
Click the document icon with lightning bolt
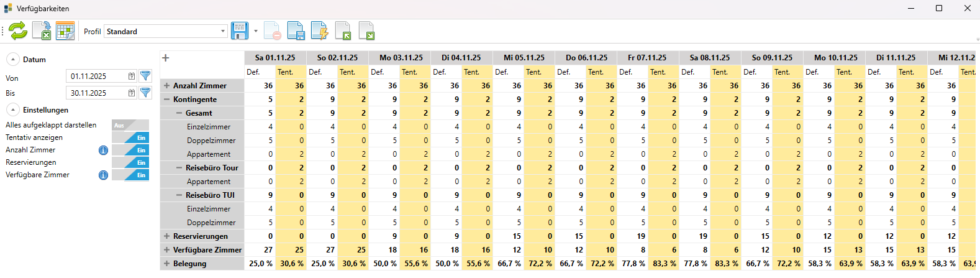coord(319,30)
